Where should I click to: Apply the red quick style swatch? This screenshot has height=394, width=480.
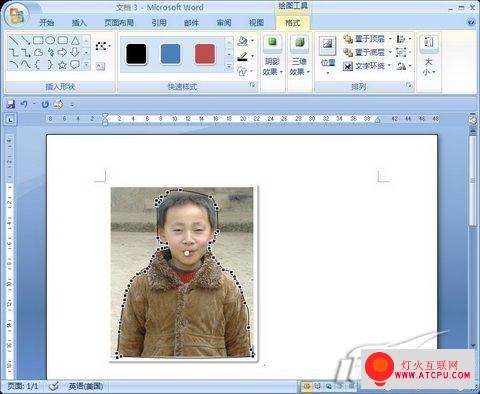[x=205, y=54]
